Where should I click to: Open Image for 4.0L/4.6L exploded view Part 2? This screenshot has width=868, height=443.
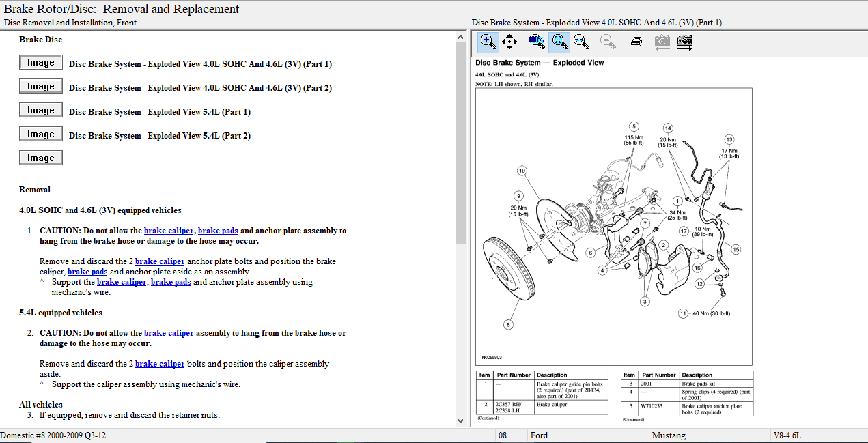coord(41,87)
